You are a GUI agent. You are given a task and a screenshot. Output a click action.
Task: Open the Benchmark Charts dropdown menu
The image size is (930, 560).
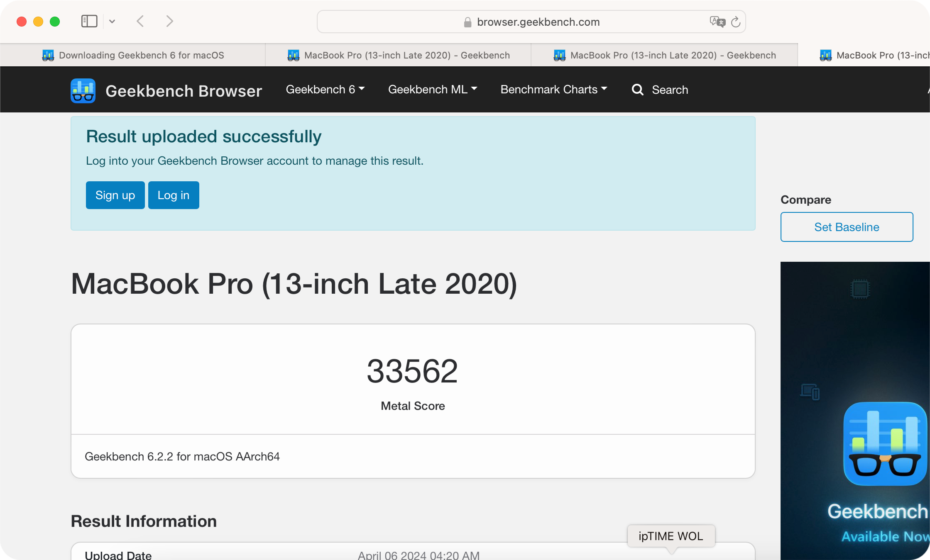coord(553,90)
